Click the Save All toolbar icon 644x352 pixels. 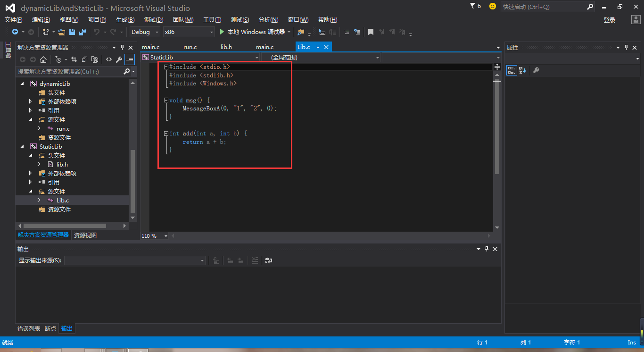tap(83, 32)
